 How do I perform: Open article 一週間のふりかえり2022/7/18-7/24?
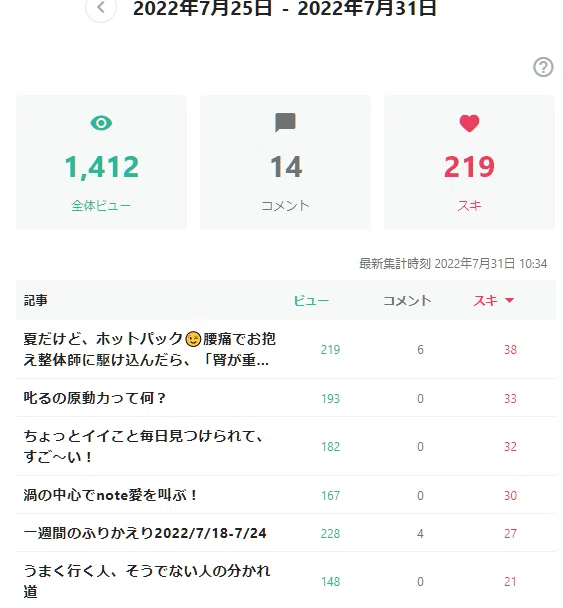(145, 533)
